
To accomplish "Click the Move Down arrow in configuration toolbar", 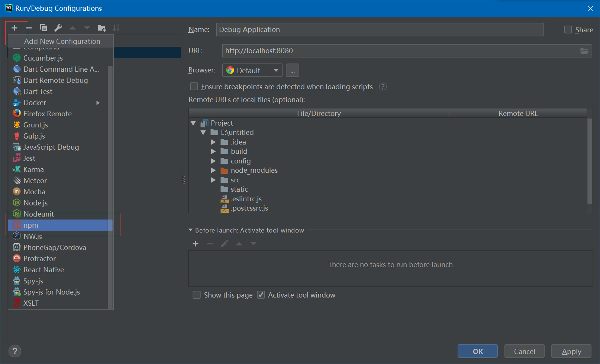I will pos(87,28).
